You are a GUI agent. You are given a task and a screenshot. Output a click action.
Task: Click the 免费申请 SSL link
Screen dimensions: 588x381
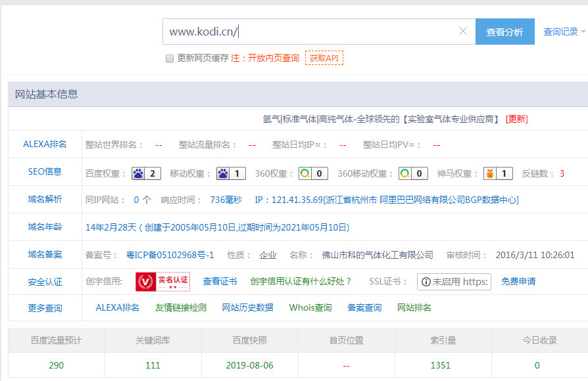518,281
